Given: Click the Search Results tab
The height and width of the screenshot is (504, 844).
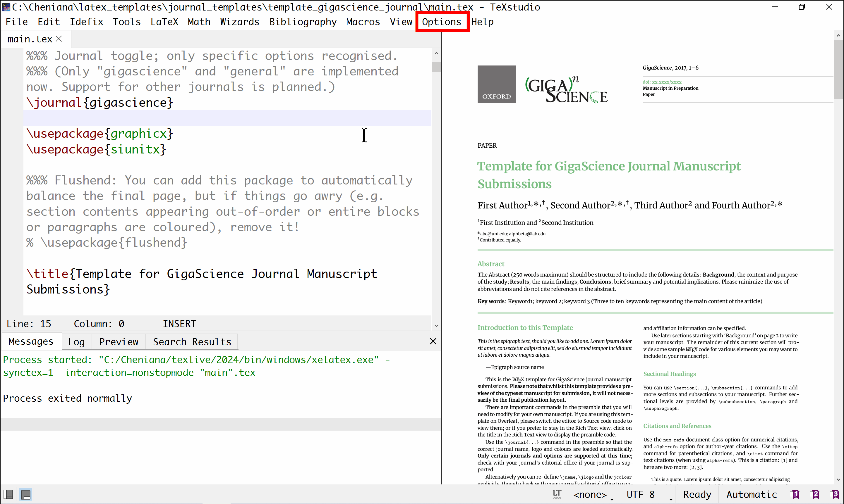Looking at the screenshot, I should (x=192, y=341).
